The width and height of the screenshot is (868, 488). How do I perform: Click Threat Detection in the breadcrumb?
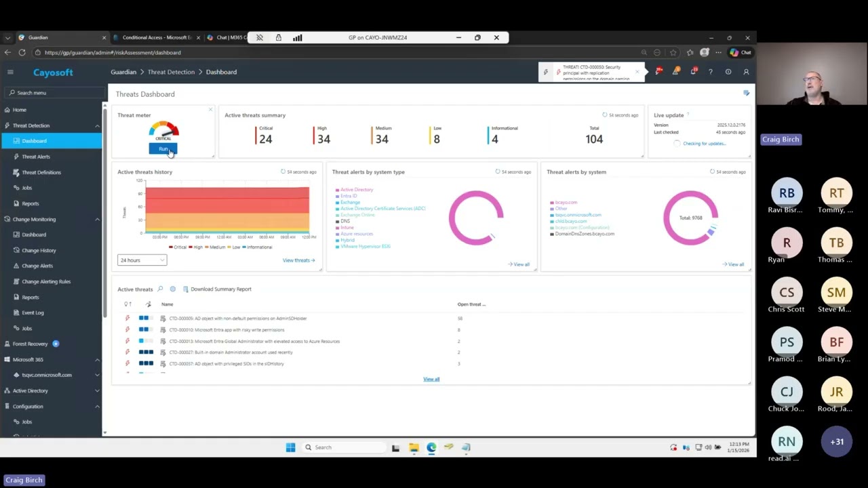171,72
